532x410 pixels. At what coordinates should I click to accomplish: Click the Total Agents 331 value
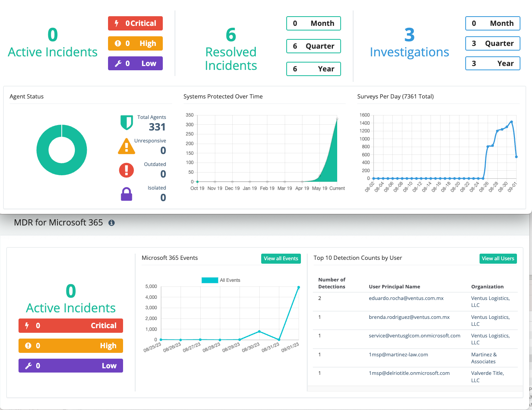(x=157, y=127)
